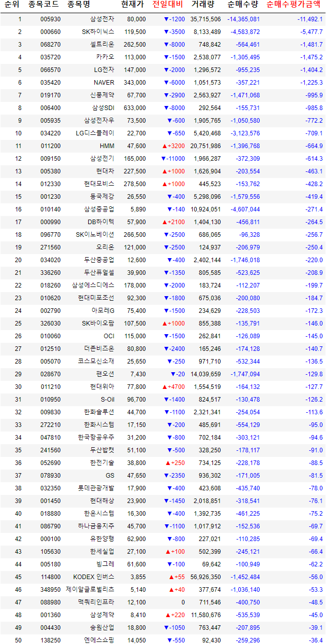Viewport: 326px width, 644px height.
Task: Select stock name 두산퓨얼셀
Action: 100,273
